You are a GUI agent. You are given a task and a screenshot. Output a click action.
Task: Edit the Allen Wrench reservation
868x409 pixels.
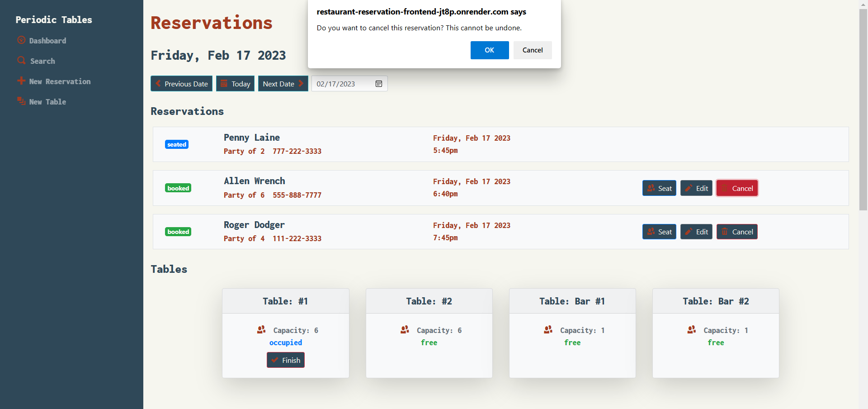696,188
